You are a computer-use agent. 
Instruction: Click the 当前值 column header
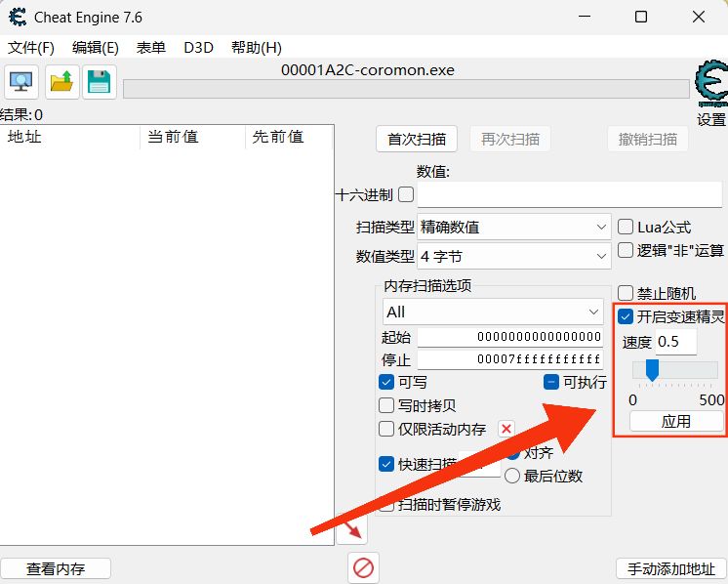192,137
